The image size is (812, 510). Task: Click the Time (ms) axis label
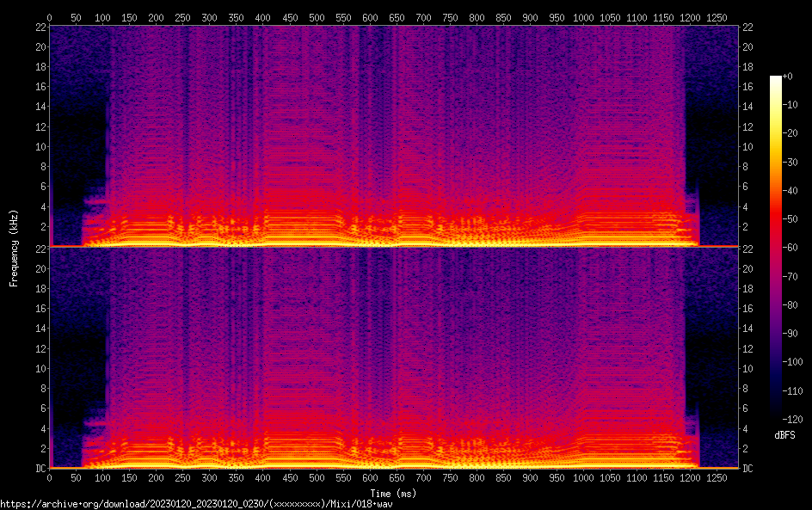[x=393, y=494]
